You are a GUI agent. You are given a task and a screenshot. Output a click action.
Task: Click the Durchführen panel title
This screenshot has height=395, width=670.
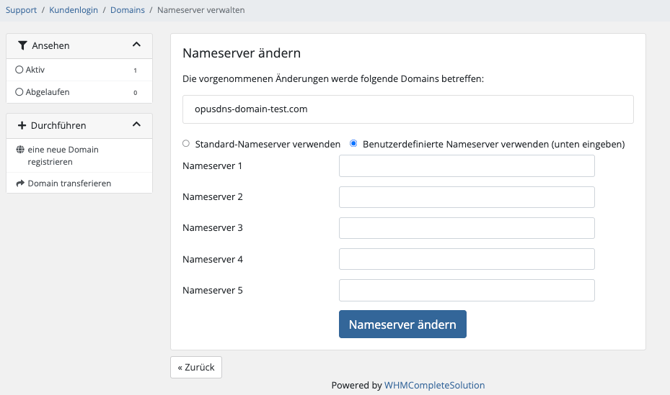(x=58, y=125)
